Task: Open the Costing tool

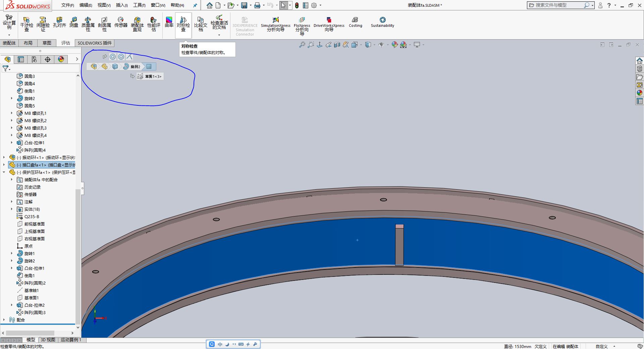Action: [x=356, y=22]
